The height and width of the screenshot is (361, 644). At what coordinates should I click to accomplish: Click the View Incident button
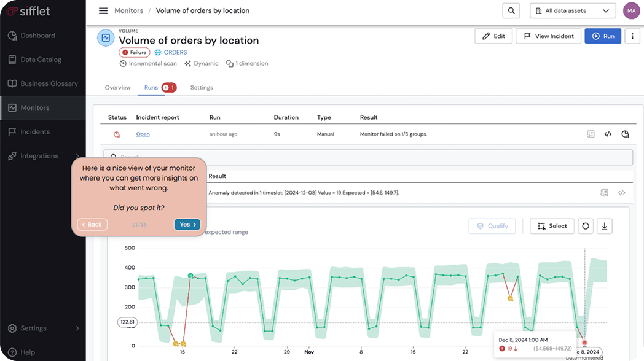548,36
